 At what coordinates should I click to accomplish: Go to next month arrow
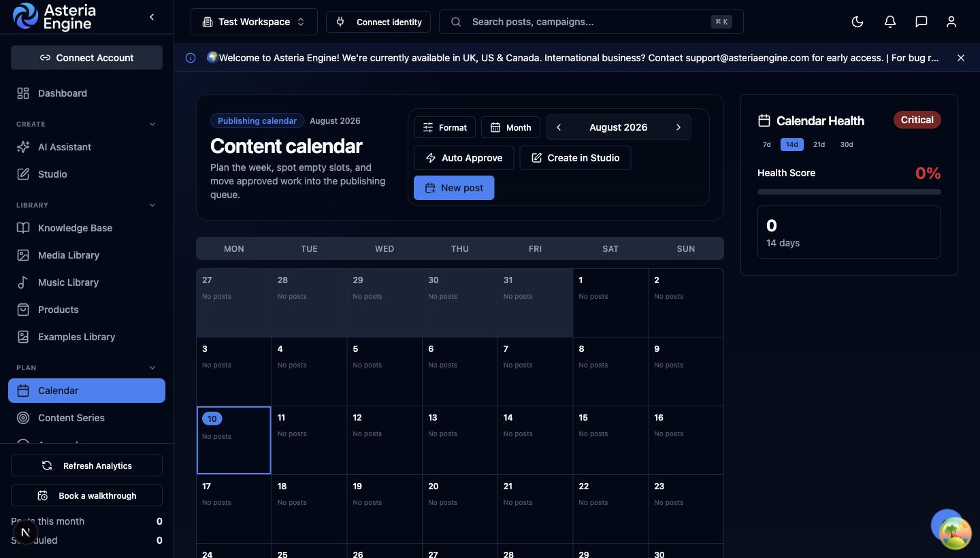(679, 127)
